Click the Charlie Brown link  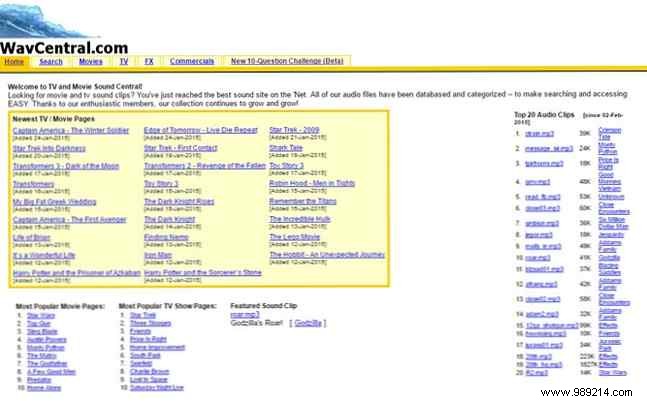[x=149, y=371]
